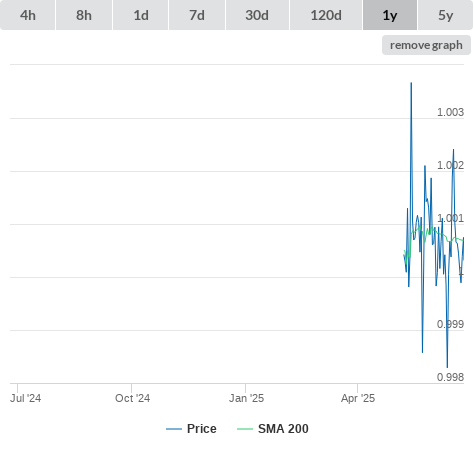Click the Jul '24 x-axis tick label
Screen dimensions: 474x455
(x=25, y=398)
